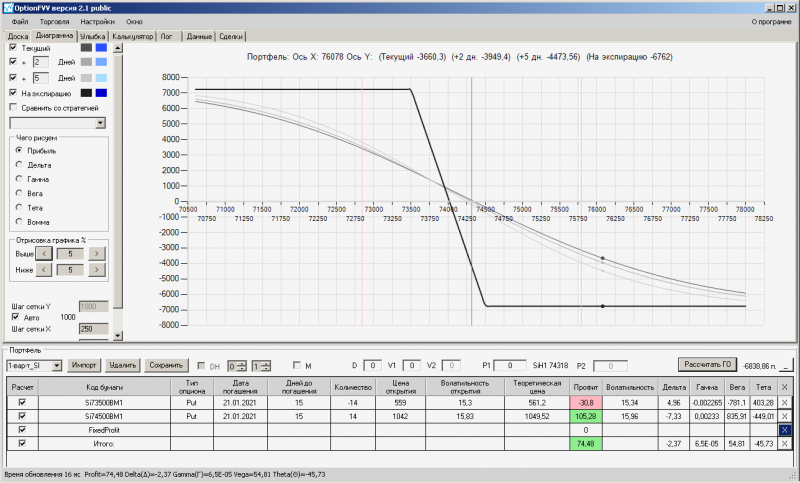Toggle the На экспирацию checkbox

pos(13,93)
